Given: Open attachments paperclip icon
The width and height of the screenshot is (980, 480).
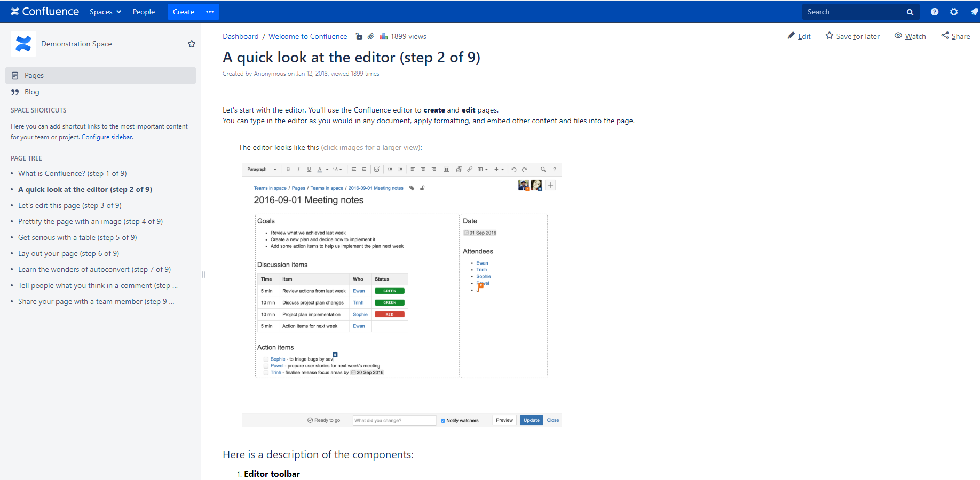Looking at the screenshot, I should click(370, 36).
